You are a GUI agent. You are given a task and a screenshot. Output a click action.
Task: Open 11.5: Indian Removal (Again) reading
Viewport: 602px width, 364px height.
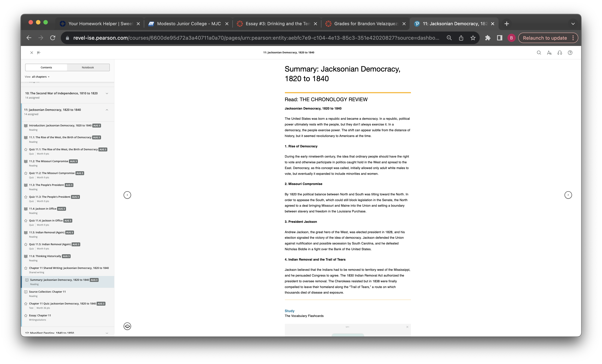tap(47, 232)
